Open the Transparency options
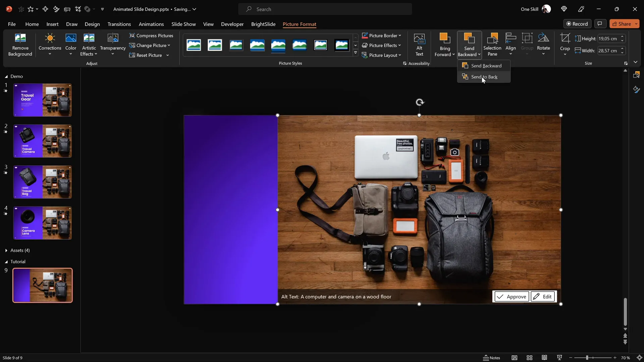Image resolution: width=644 pixels, height=362 pixels. [x=113, y=44]
